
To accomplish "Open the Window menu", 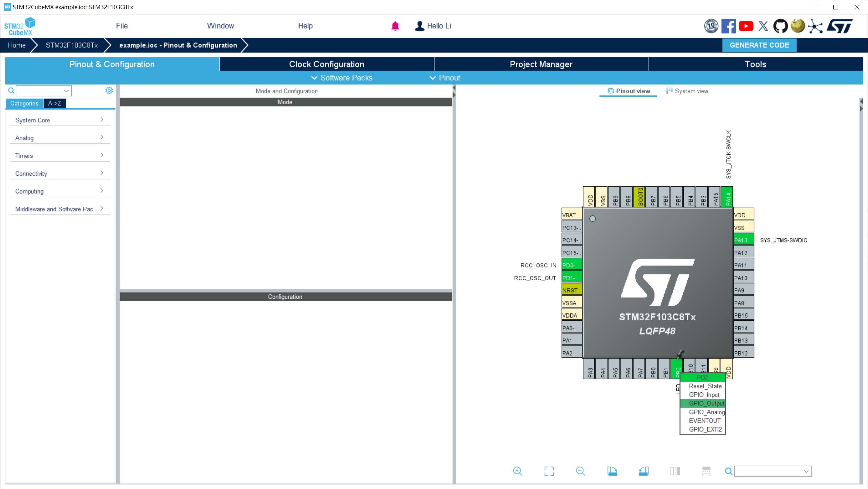I will [220, 26].
